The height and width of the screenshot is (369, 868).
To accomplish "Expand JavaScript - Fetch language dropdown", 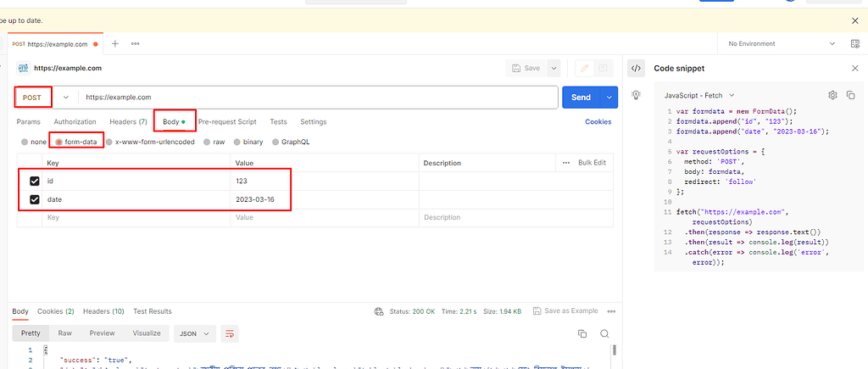I will pos(699,95).
